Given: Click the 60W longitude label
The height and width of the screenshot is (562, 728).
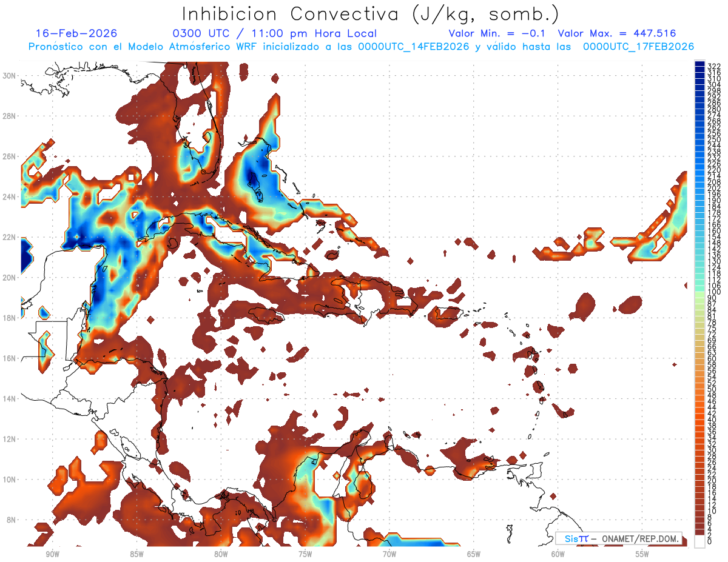Looking at the screenshot, I should tap(558, 554).
